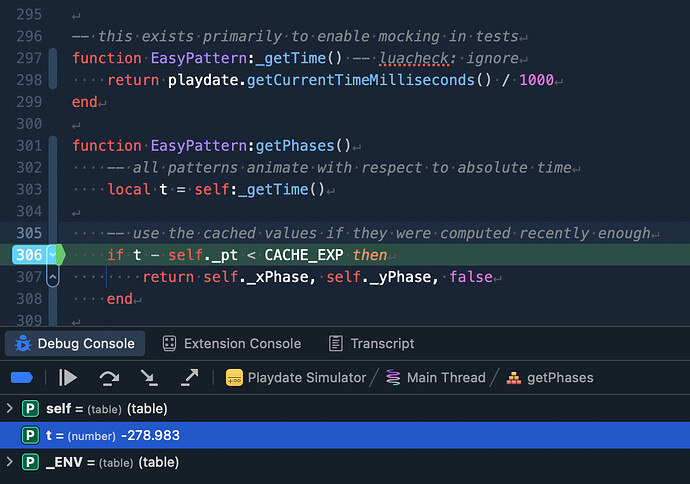Click the Debug Console bug icon
Image resolution: width=690 pixels, height=484 pixels.
pyautogui.click(x=22, y=343)
